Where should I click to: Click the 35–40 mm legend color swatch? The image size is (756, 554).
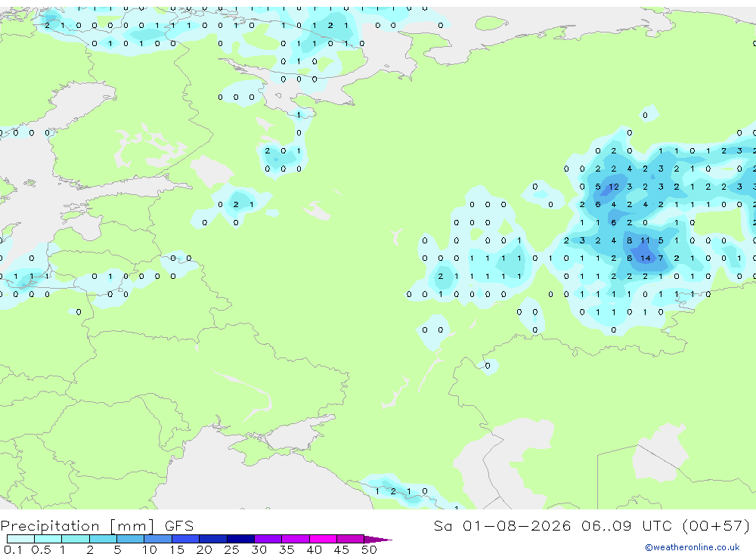click(295, 539)
